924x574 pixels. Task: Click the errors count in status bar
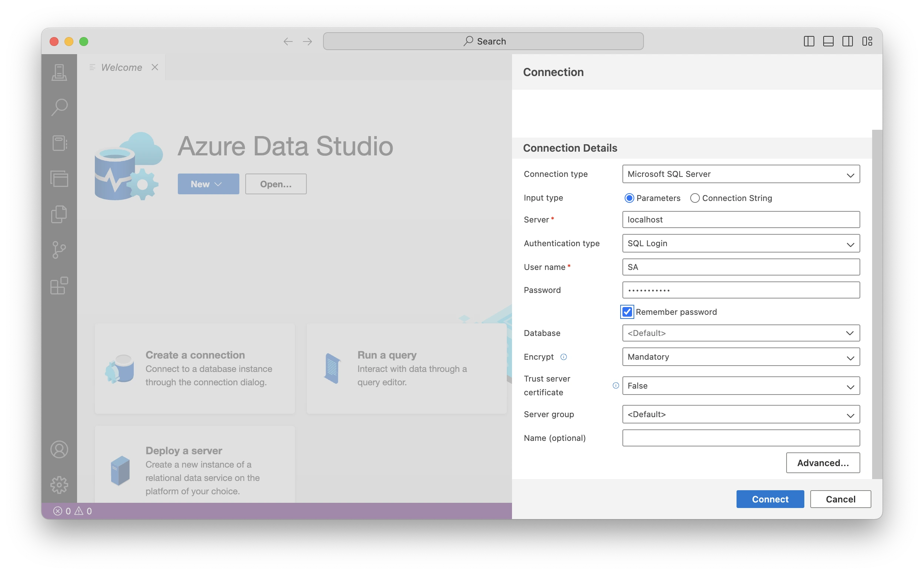click(62, 512)
